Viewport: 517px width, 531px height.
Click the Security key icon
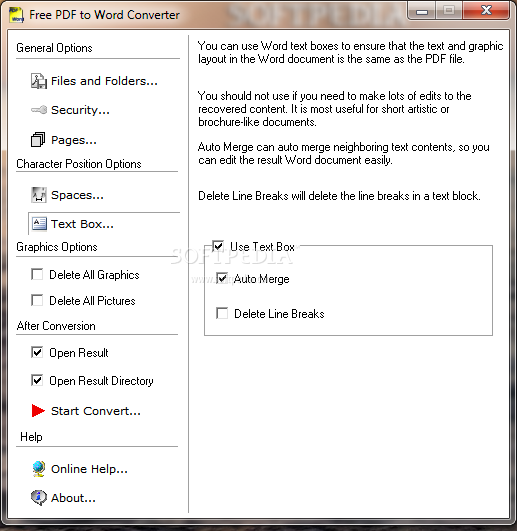(x=39, y=110)
